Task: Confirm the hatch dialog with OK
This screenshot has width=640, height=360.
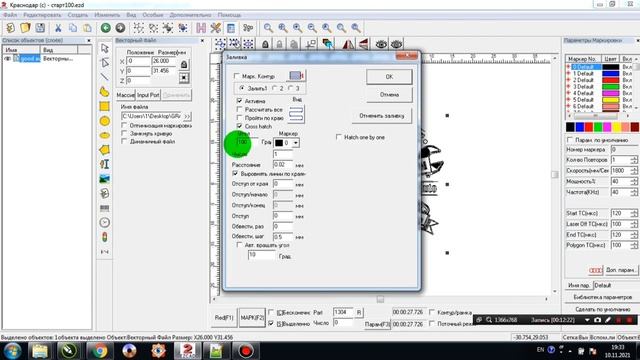Action: 389,77
